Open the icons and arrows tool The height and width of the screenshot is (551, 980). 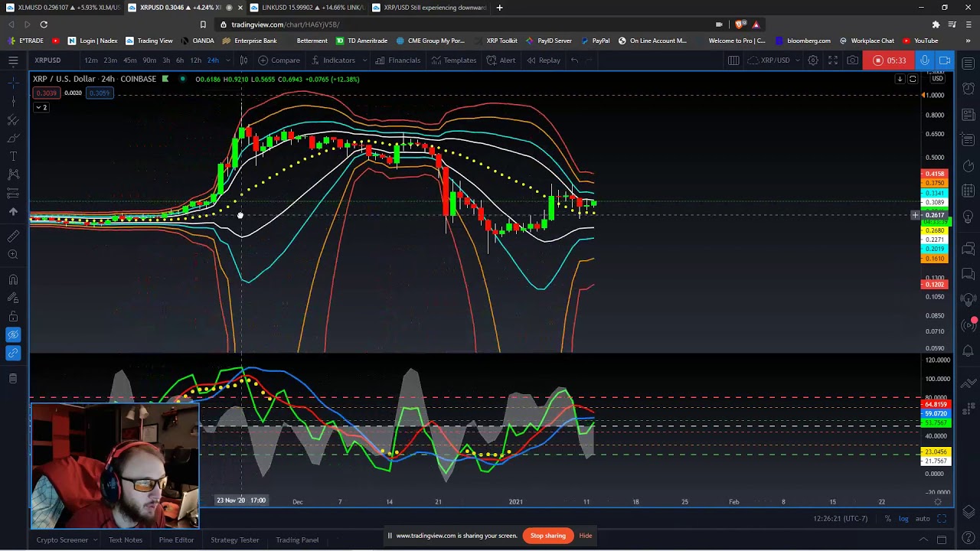pos(13,211)
